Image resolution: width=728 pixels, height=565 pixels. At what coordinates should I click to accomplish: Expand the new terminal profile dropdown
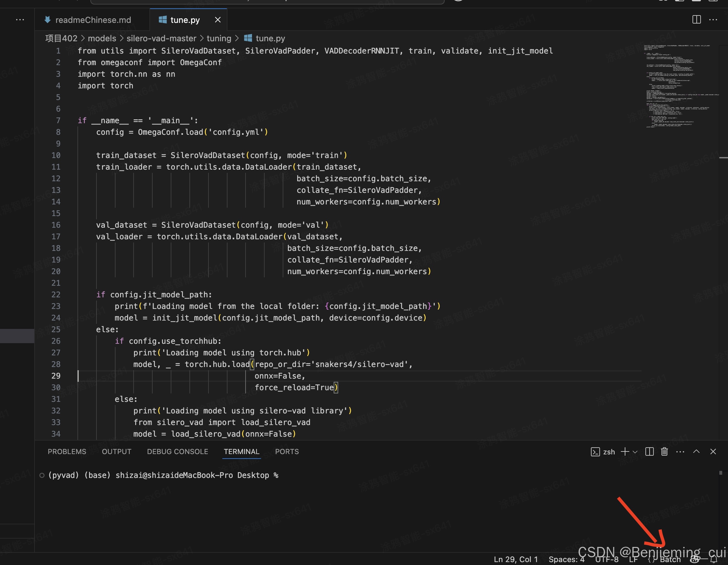click(x=635, y=452)
